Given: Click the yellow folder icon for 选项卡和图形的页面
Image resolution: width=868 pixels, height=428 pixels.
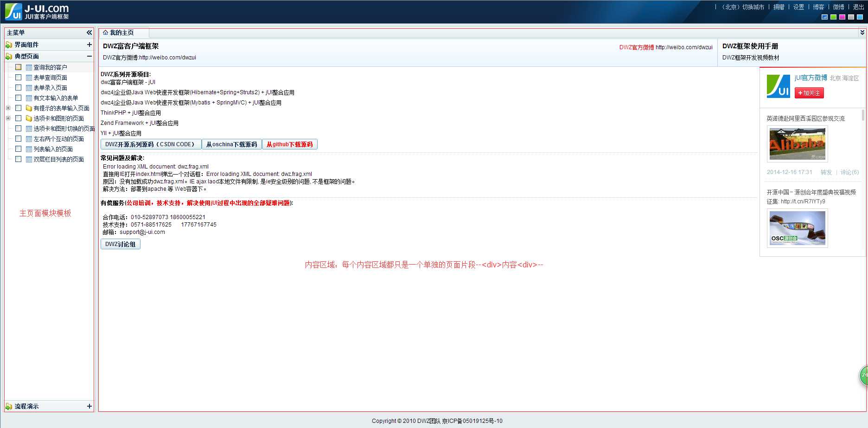Looking at the screenshot, I should (x=29, y=118).
